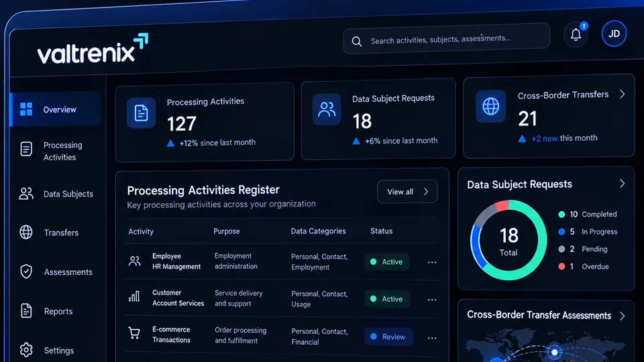
Task: Click the Overview grid icon in sidebar
Action: click(26, 109)
